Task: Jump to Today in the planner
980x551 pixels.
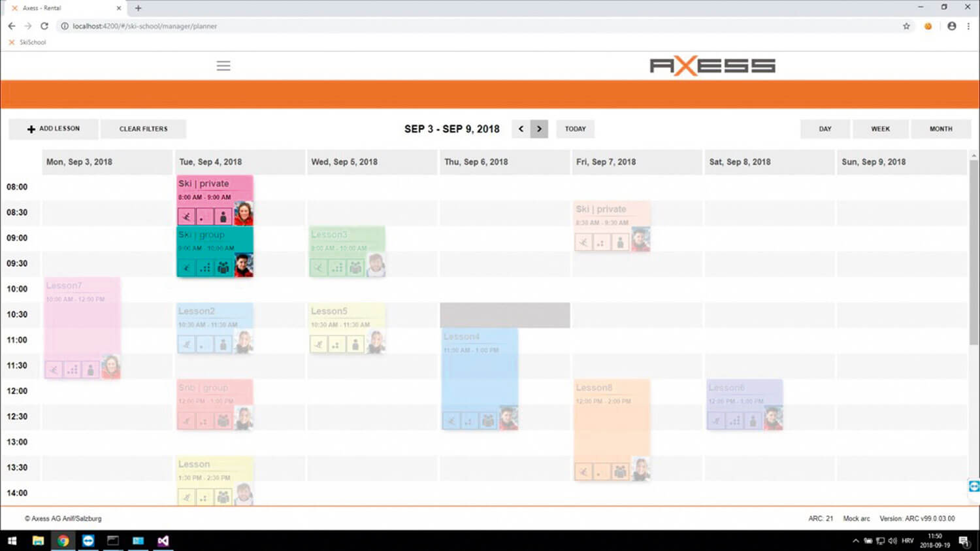Action: 575,129
